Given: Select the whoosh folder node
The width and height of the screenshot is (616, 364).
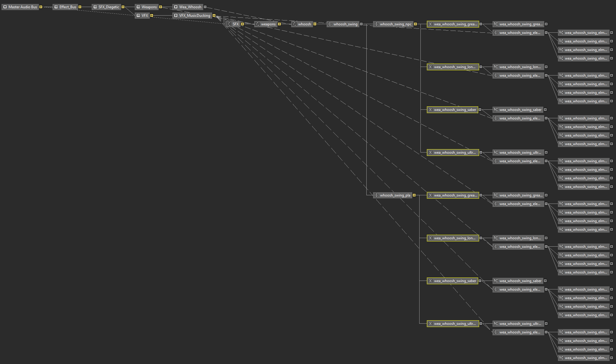Looking at the screenshot, I should tap(304, 24).
